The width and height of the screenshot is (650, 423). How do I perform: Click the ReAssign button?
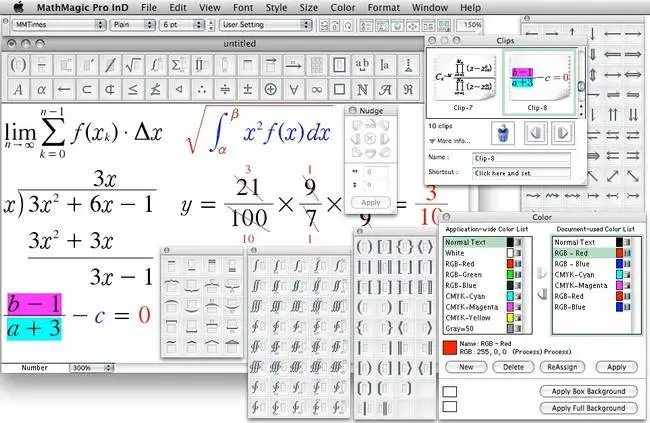[562, 367]
